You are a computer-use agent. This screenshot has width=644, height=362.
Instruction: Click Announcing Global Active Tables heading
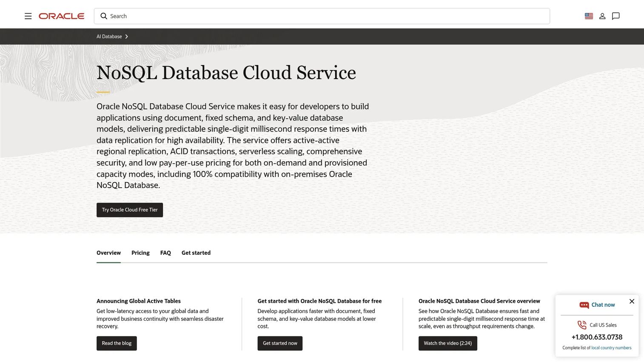click(139, 301)
